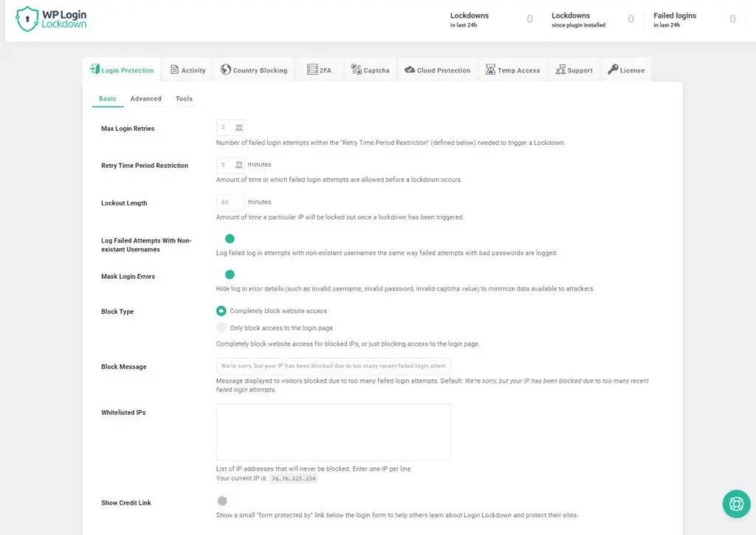Click the Max Login Retries number field
This screenshot has height=535, width=756.
point(225,127)
